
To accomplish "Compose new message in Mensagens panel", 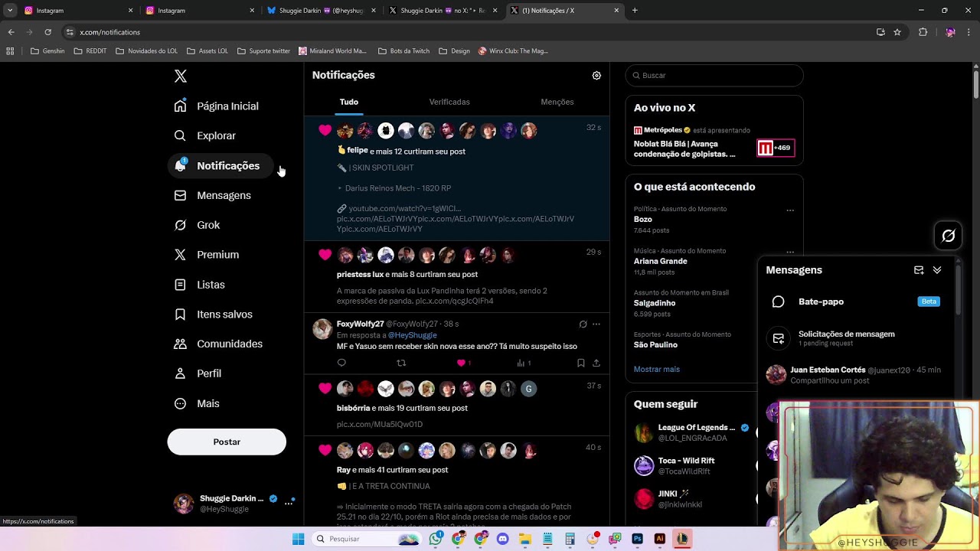I will pyautogui.click(x=919, y=270).
